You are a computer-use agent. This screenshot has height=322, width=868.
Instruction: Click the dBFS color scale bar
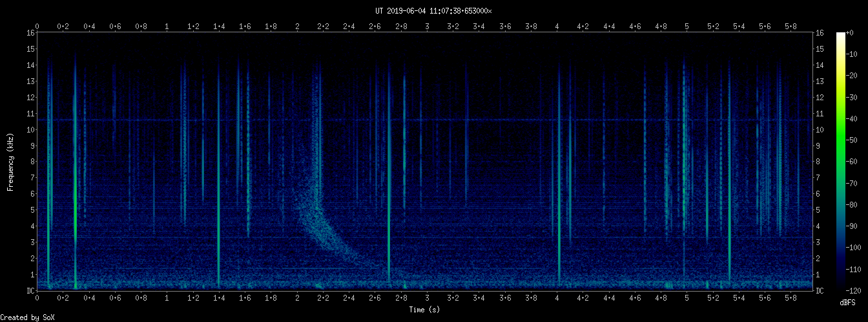click(x=840, y=161)
